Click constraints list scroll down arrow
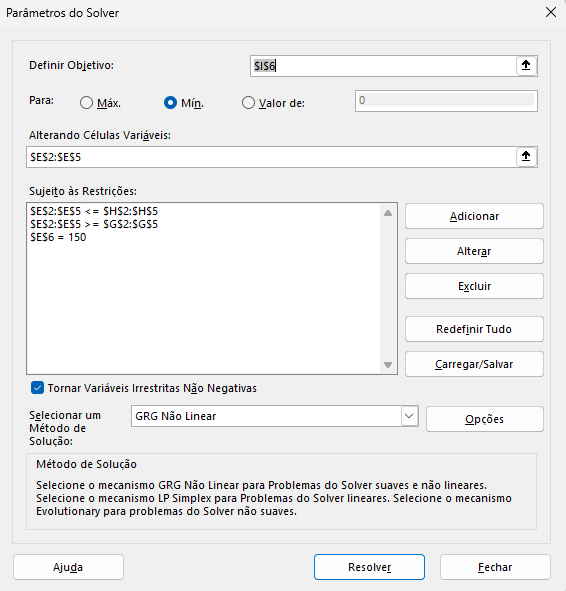Screen dimensions: 566x591 pyautogui.click(x=388, y=364)
